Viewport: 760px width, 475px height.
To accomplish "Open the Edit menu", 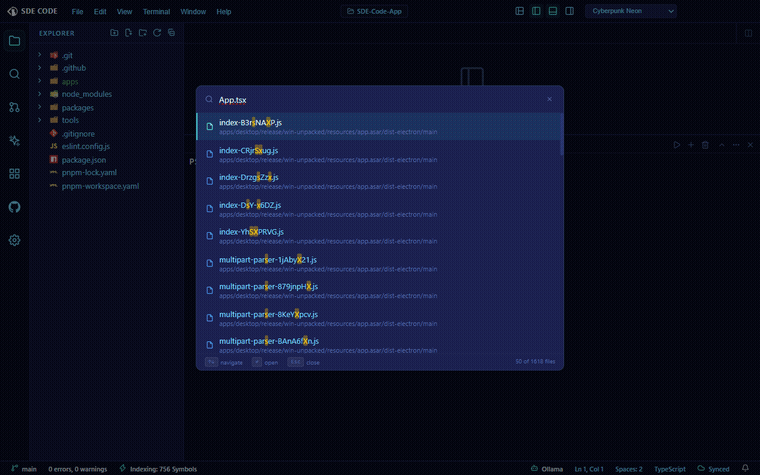I will pos(100,11).
